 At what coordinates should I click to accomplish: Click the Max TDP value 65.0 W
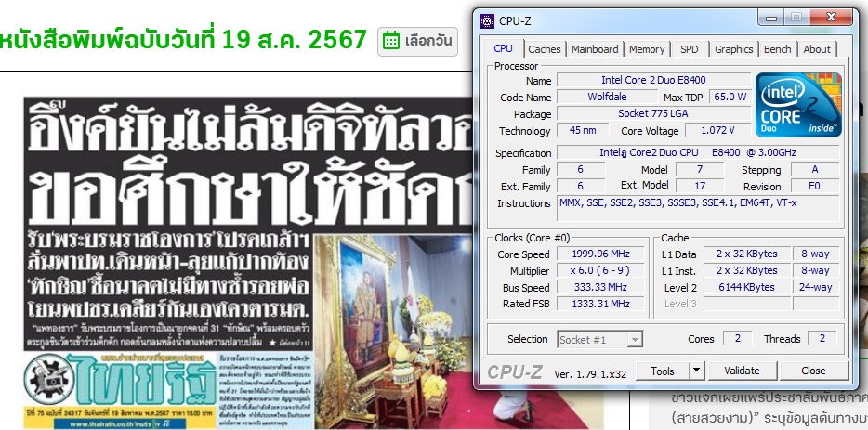(730, 97)
